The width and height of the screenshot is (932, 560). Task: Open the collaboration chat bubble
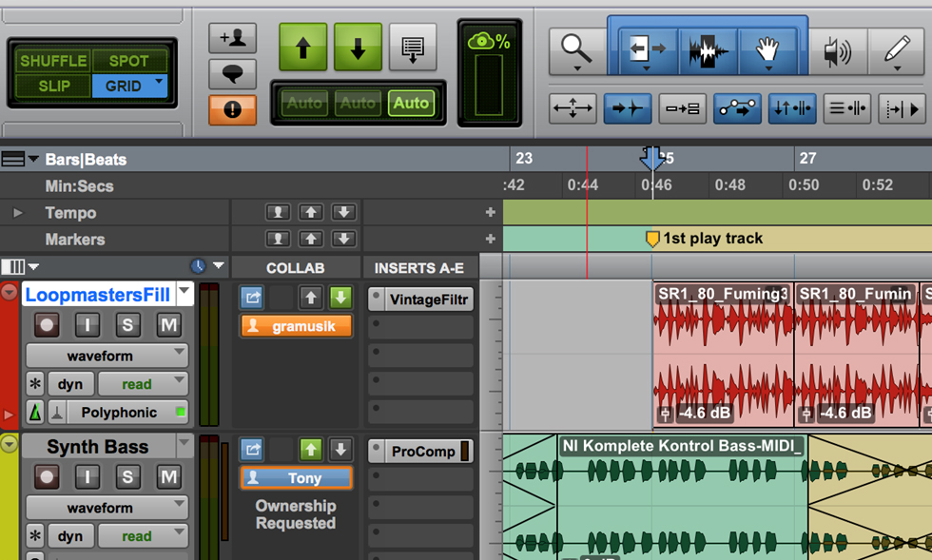(x=232, y=74)
